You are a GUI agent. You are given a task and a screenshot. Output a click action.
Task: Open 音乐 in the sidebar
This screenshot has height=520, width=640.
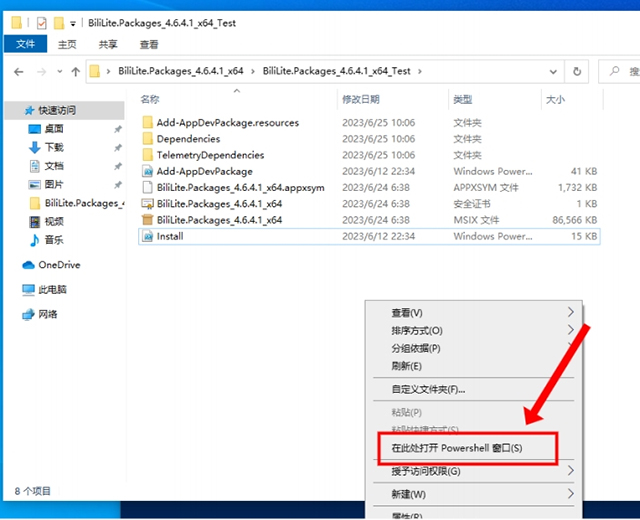point(54,240)
